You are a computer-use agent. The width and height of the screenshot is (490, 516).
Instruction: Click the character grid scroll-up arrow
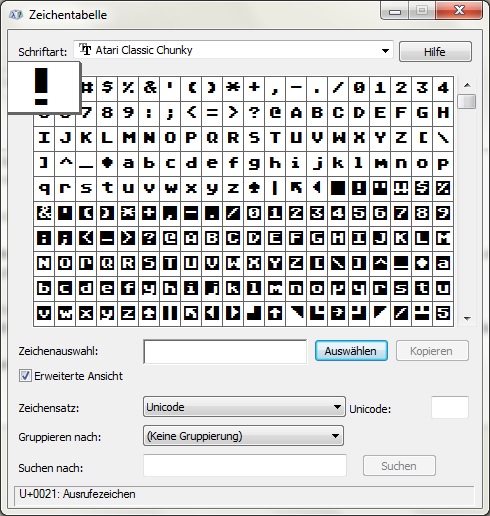point(467,85)
